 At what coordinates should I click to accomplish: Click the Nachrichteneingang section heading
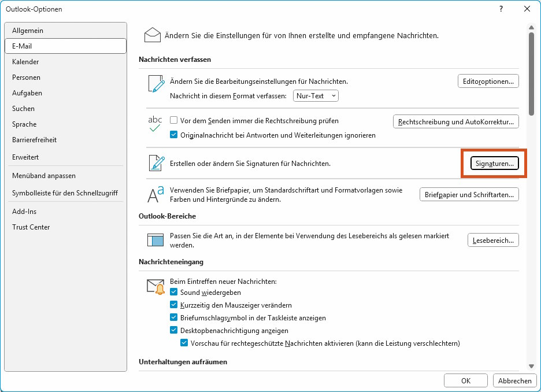[x=171, y=262]
